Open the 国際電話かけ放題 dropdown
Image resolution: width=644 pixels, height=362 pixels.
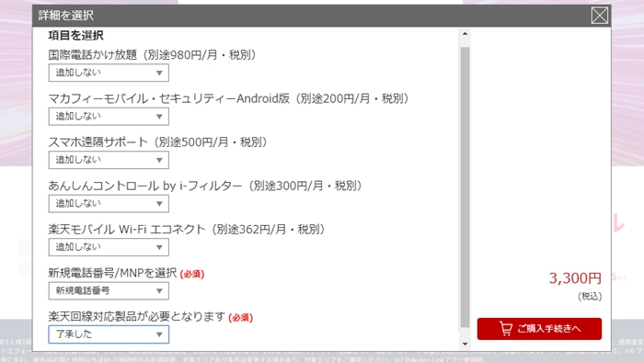click(109, 73)
